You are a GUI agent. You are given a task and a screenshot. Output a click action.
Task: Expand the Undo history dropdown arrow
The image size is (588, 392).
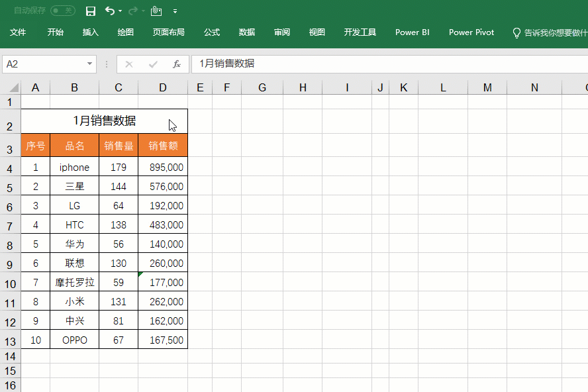click(120, 11)
